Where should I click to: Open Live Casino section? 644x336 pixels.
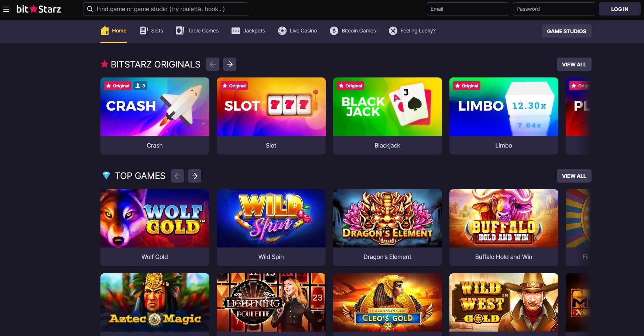coord(298,31)
